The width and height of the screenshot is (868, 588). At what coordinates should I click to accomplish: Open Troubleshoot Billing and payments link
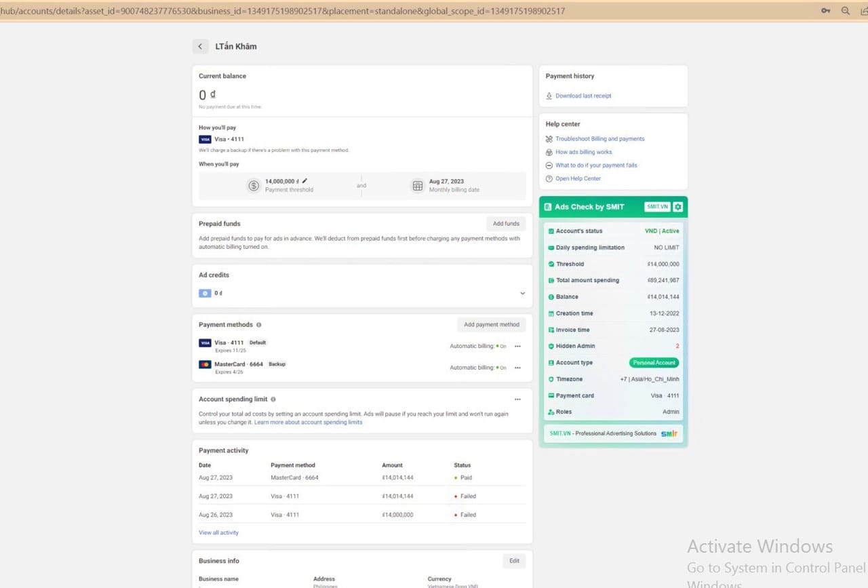point(599,139)
